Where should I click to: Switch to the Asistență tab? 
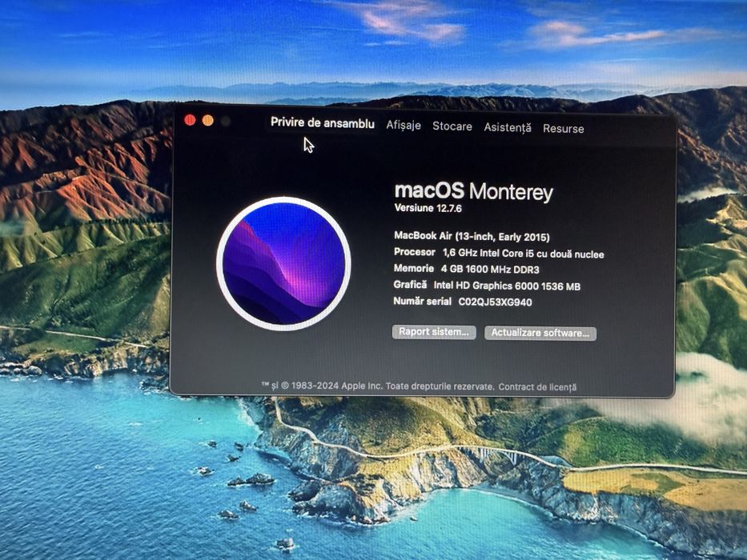(508, 128)
